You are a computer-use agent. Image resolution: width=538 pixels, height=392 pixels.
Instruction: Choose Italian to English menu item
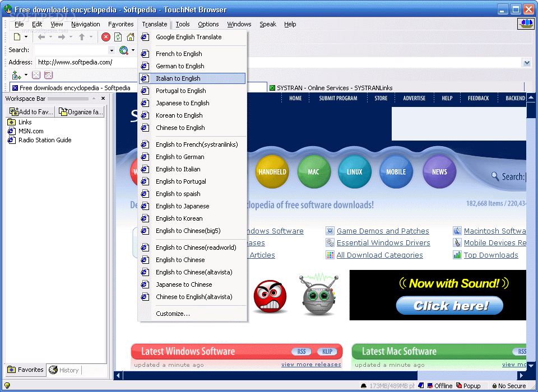coord(192,78)
